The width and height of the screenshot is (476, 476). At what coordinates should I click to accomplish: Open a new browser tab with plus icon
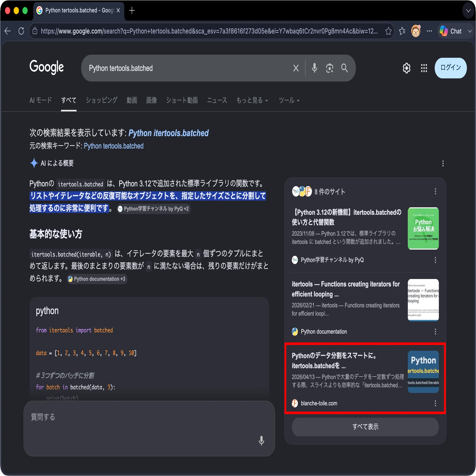coord(132,10)
